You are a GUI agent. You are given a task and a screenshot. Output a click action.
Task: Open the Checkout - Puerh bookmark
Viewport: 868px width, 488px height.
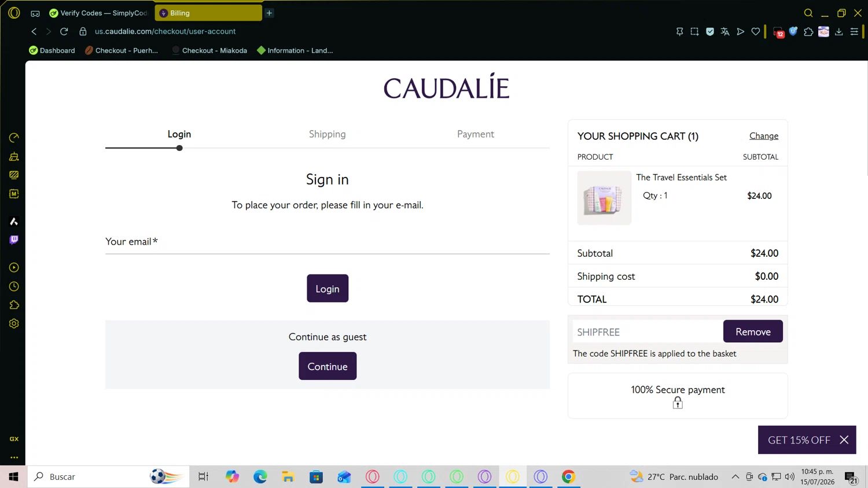pos(122,50)
